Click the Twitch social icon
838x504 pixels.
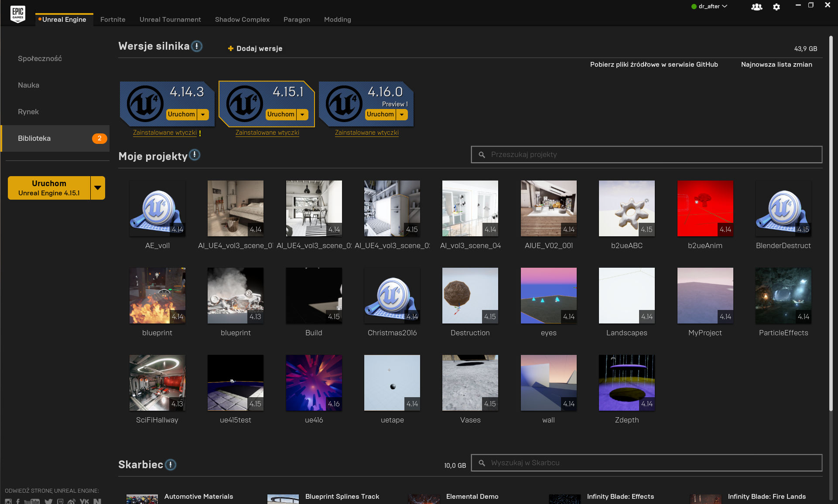(60, 501)
